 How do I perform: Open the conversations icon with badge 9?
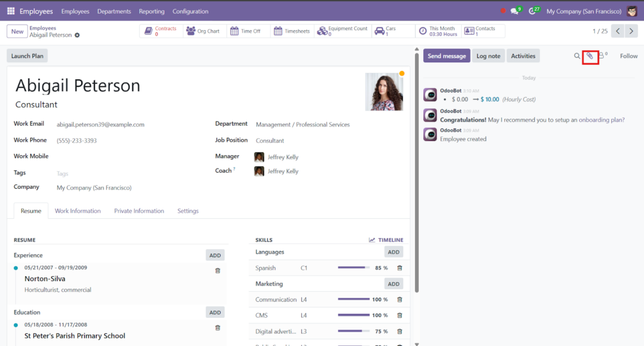click(516, 11)
